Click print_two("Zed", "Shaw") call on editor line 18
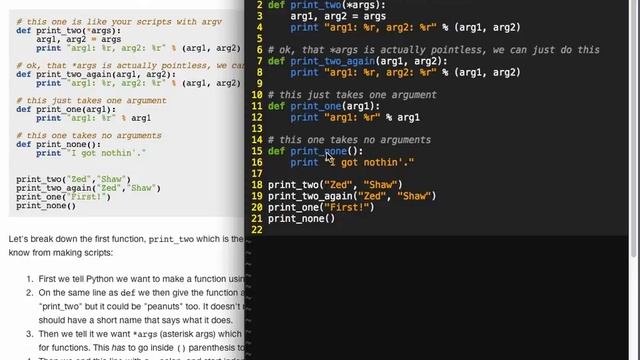The height and width of the screenshot is (360, 640). coord(335,185)
